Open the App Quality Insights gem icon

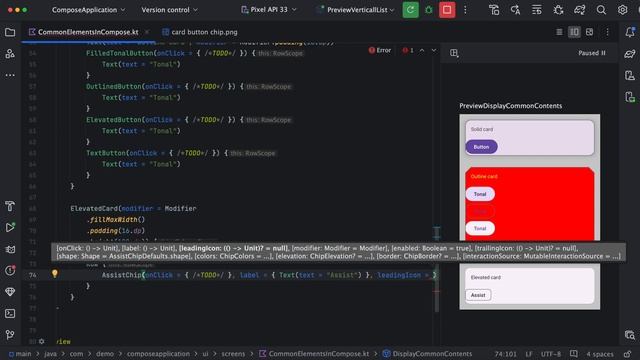[10, 292]
